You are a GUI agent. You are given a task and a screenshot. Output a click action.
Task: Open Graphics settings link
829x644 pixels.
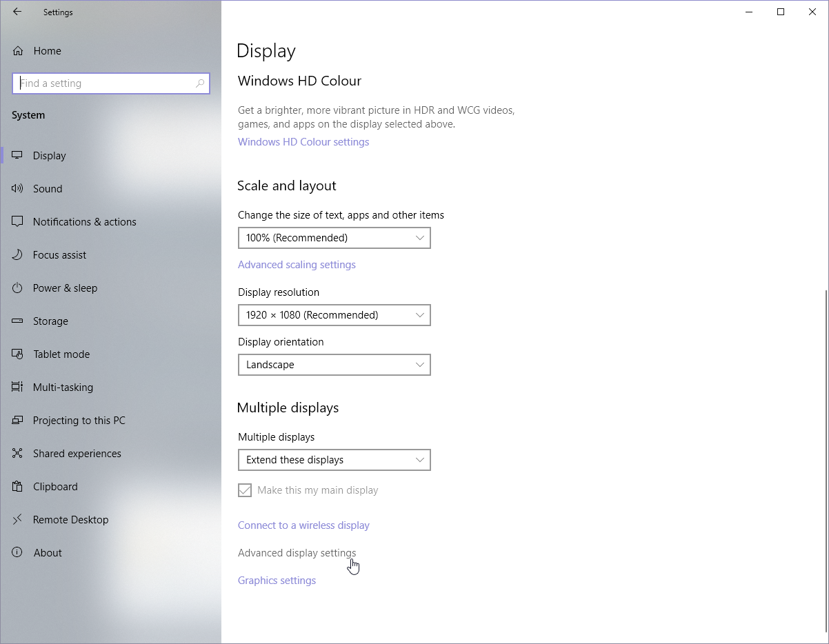(x=277, y=581)
